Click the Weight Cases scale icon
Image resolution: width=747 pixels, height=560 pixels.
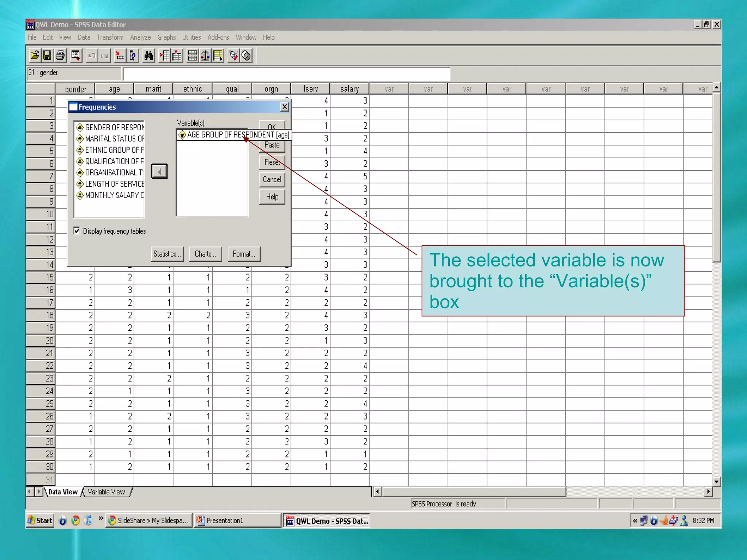pyautogui.click(x=205, y=56)
